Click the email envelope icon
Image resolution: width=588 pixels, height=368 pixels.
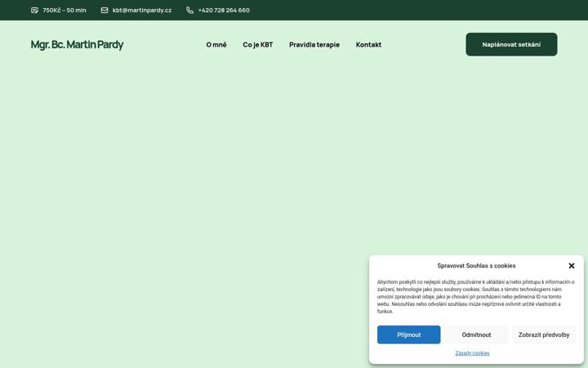105,10
